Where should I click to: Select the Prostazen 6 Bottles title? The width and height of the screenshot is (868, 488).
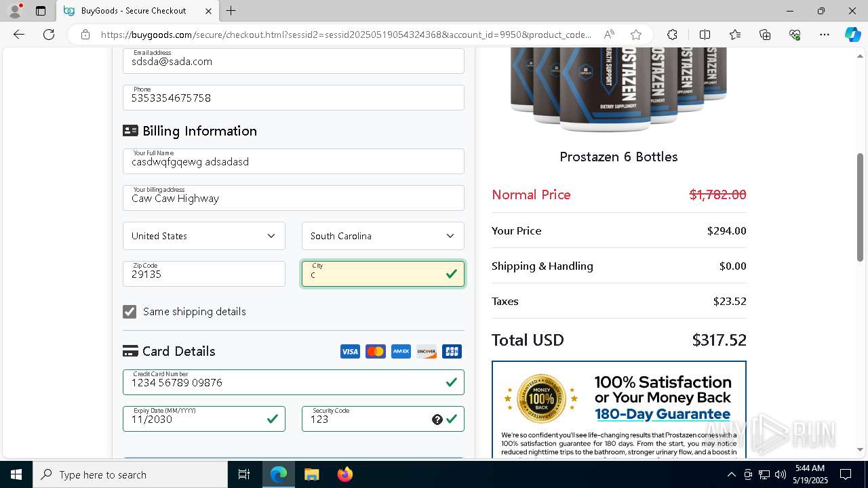coord(618,157)
